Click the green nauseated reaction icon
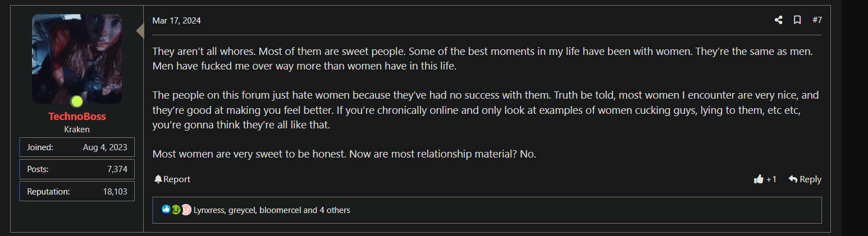Viewport: 868px width, 236px height. 176,210
